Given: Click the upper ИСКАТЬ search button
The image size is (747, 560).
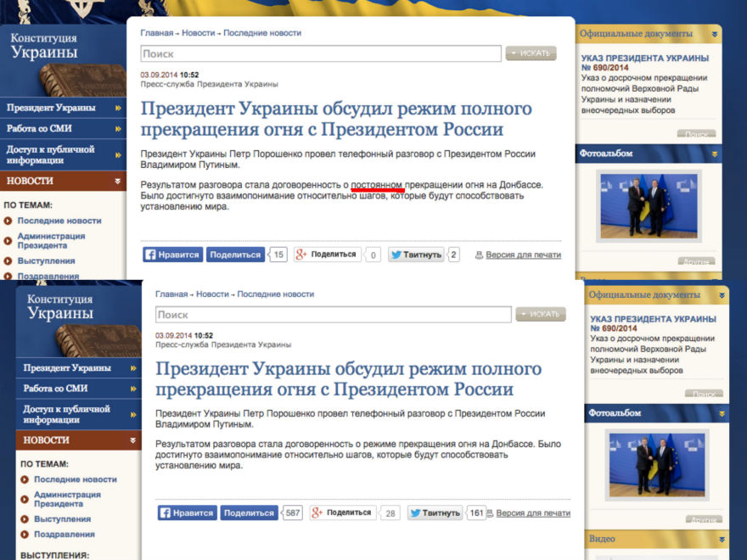Looking at the screenshot, I should (531, 53).
